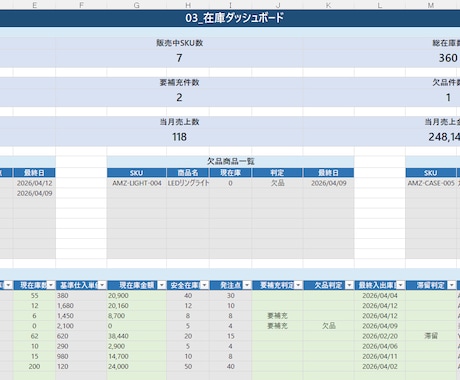460x380 pixels.
Task: Open the 安全在庫 column filter dropdown
Action: [204, 285]
